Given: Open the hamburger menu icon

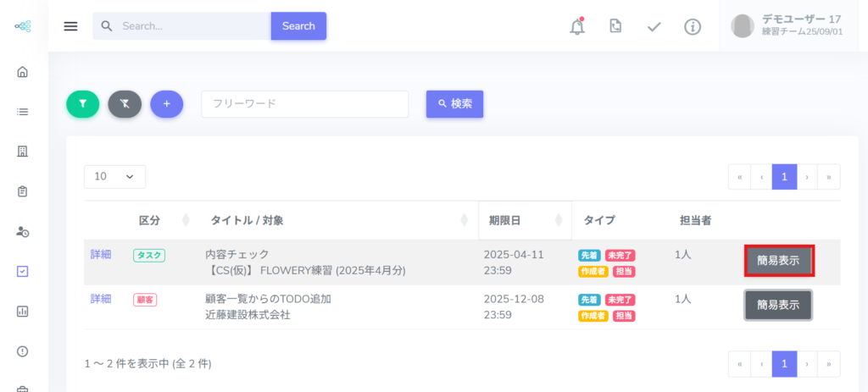Looking at the screenshot, I should [x=70, y=26].
